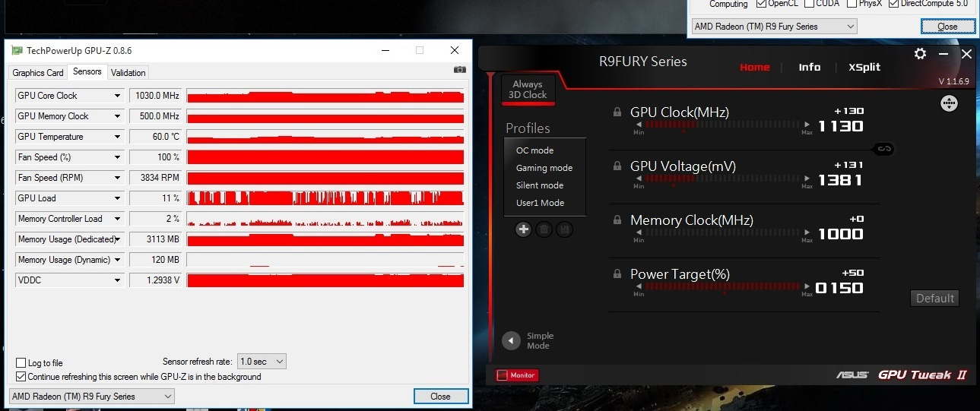Open GPU selector dropdown at bottom of GPU-Z
Viewport: 980px width, 411px height.
pyautogui.click(x=91, y=397)
